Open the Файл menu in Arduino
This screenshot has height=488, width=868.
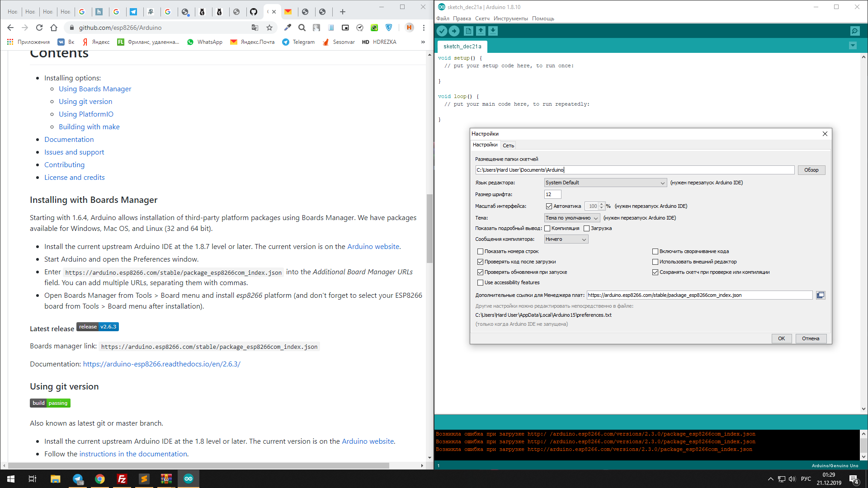pyautogui.click(x=443, y=19)
